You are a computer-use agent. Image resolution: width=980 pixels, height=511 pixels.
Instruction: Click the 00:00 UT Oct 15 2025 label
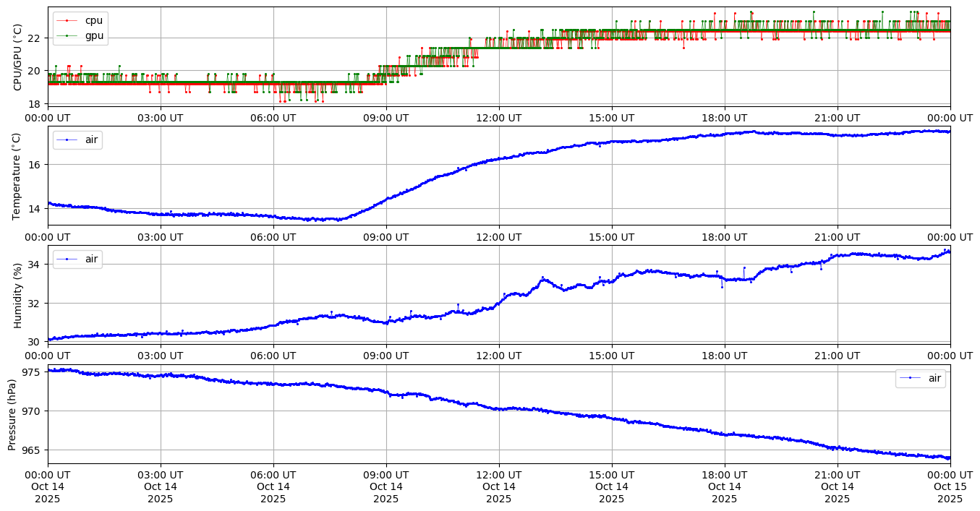pyautogui.click(x=950, y=486)
